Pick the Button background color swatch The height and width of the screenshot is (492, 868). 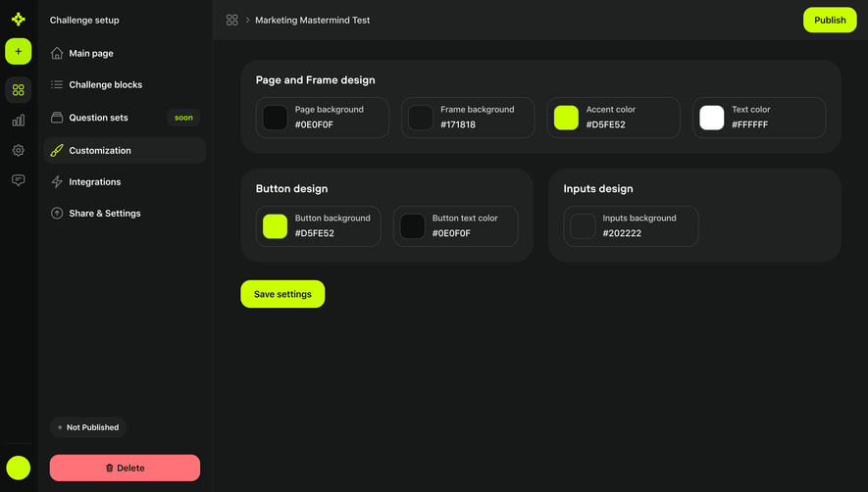[x=276, y=226]
